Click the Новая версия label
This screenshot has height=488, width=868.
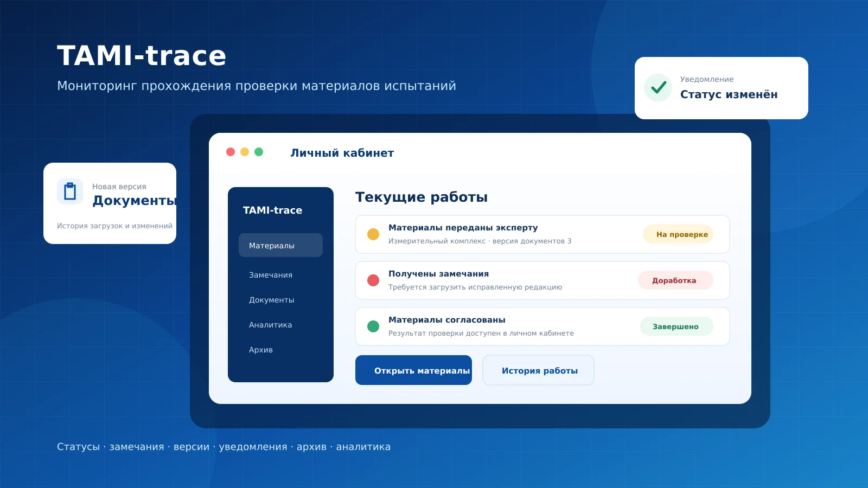[119, 187]
